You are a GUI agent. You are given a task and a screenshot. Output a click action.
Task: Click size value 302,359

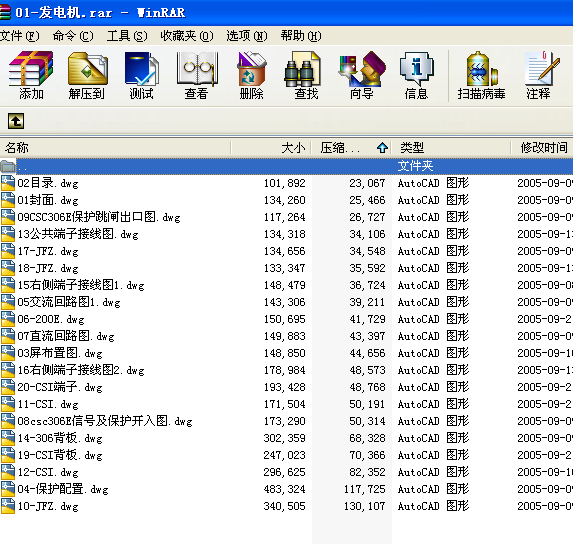pyautogui.click(x=285, y=438)
